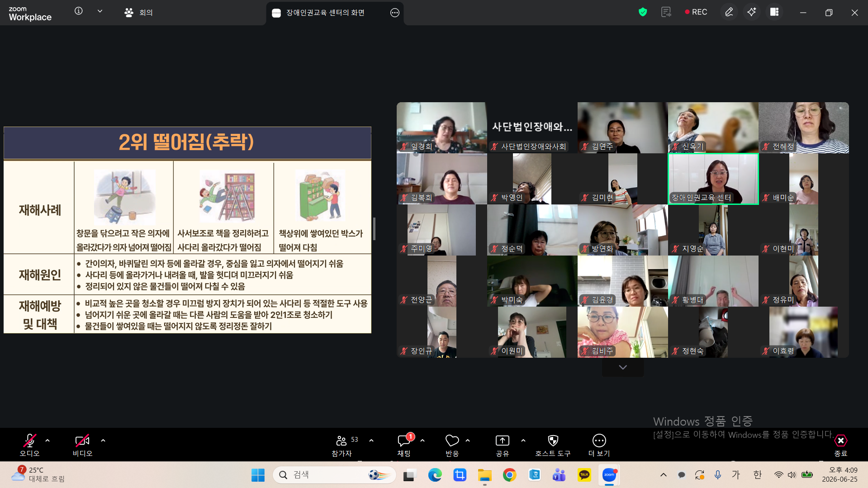Open the Windows Start menu
Image resolution: width=868 pixels, height=488 pixels.
[258, 475]
